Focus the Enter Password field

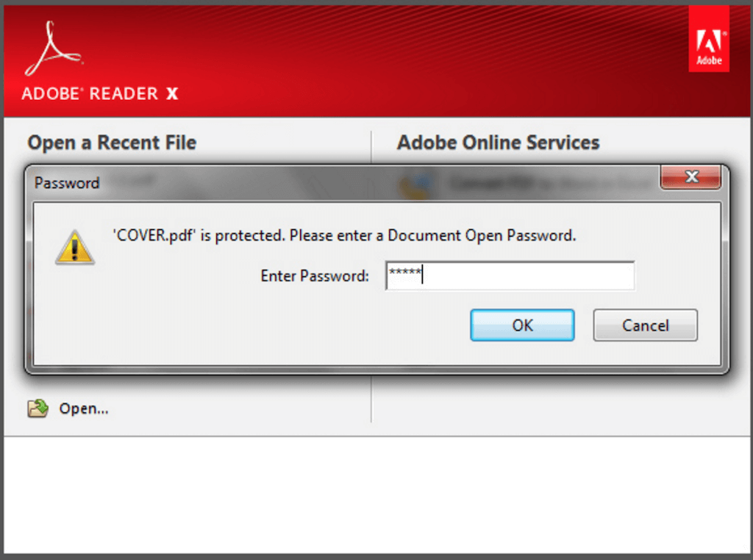510,276
